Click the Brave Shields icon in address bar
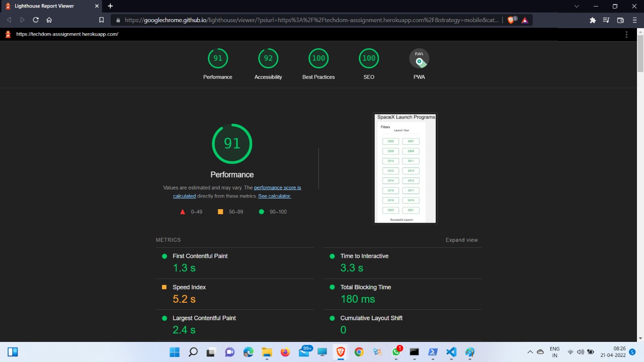Image resolution: width=644 pixels, height=362 pixels. click(510, 20)
